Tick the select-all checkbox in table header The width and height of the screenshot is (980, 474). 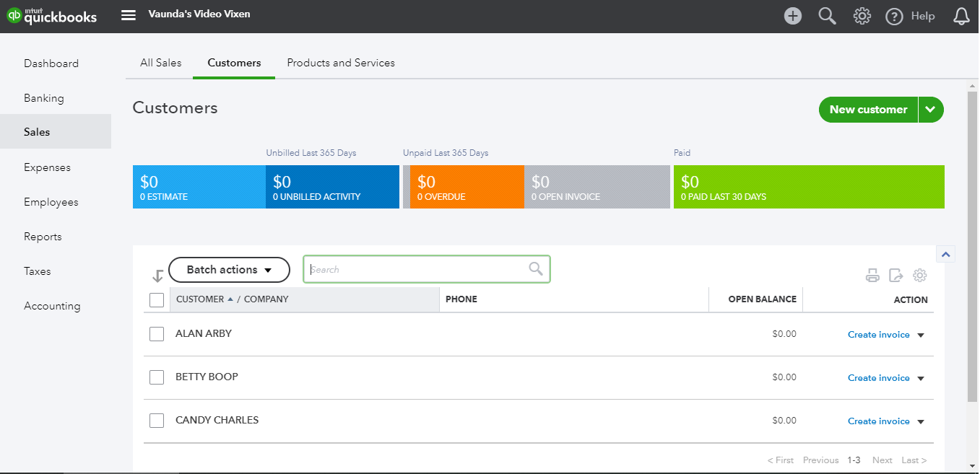[157, 299]
